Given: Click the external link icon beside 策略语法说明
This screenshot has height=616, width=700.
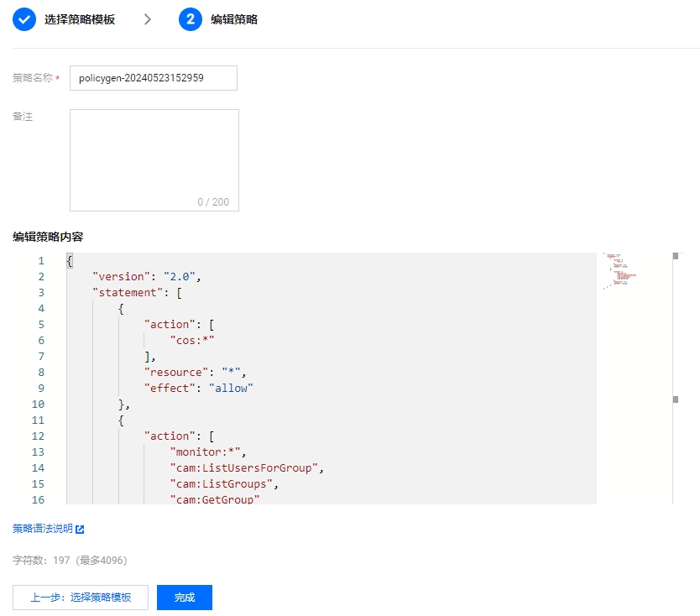Looking at the screenshot, I should (x=80, y=530).
